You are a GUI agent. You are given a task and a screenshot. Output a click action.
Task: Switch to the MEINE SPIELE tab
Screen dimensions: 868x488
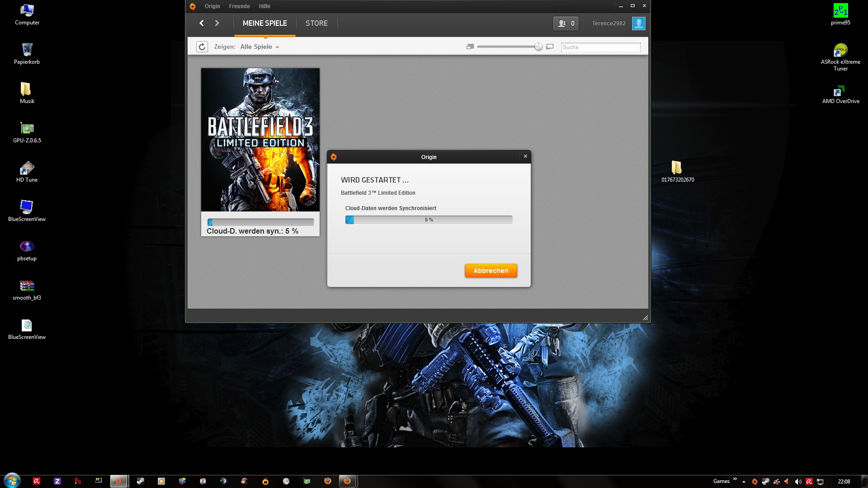click(x=265, y=23)
